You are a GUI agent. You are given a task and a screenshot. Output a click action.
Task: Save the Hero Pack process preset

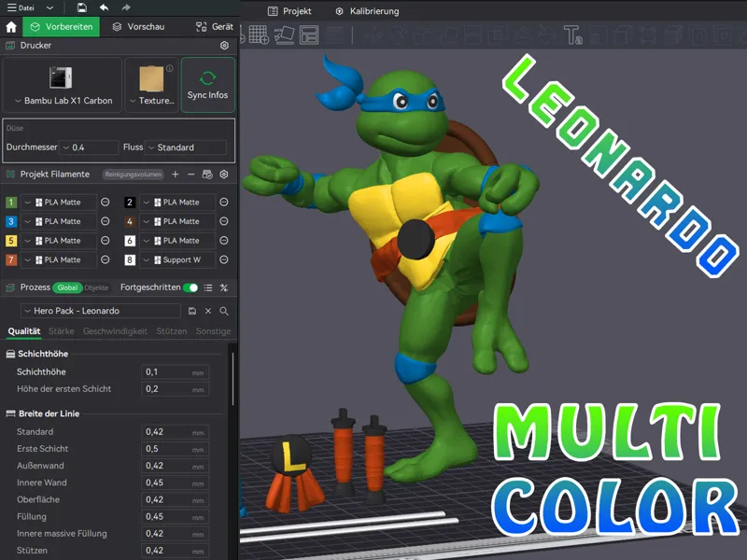pyautogui.click(x=192, y=311)
